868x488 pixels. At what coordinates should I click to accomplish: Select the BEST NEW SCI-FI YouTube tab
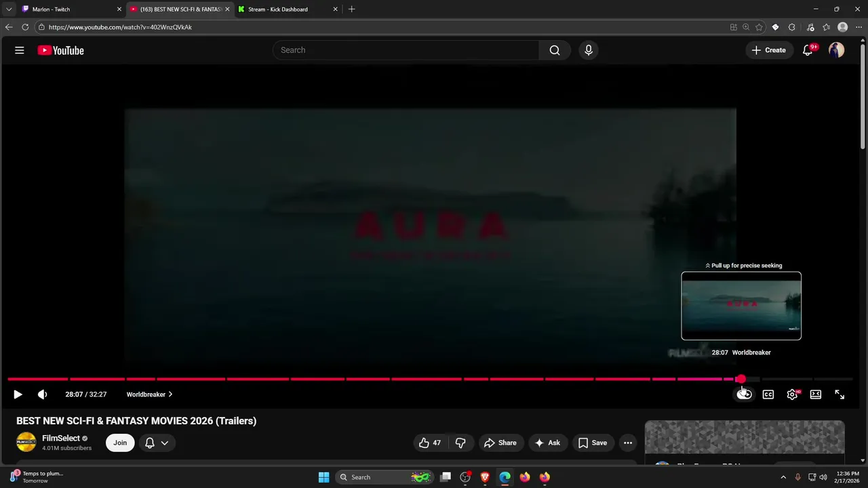point(180,9)
